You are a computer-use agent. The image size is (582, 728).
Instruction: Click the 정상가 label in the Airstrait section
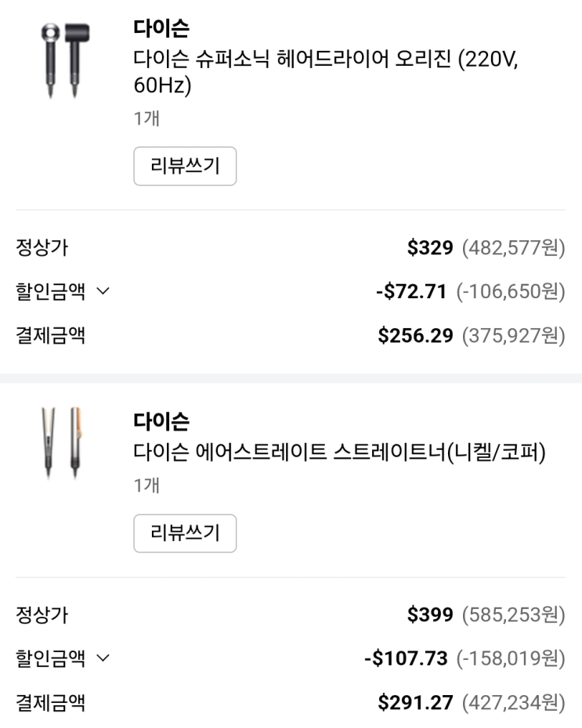[x=42, y=617]
